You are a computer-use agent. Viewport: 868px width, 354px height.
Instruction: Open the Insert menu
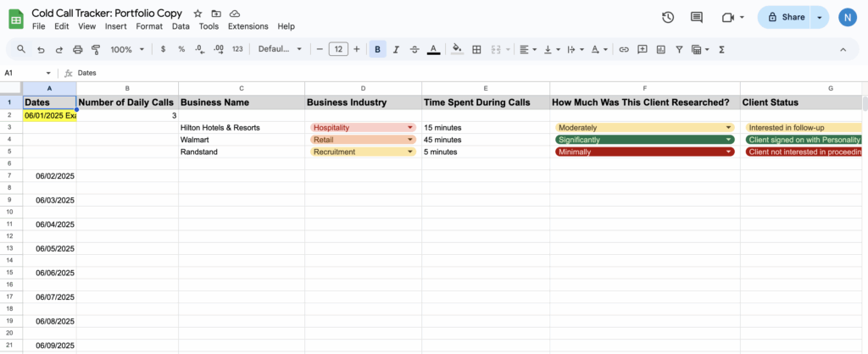[115, 26]
